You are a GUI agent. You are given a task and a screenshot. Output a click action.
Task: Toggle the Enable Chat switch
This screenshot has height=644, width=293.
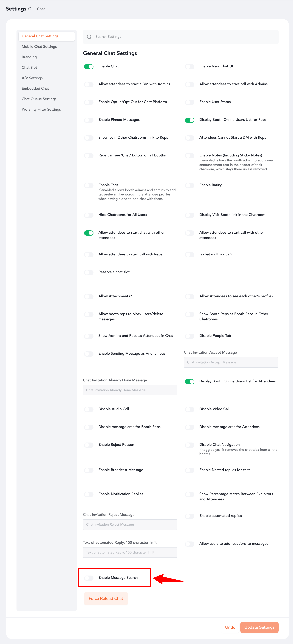[x=89, y=67]
